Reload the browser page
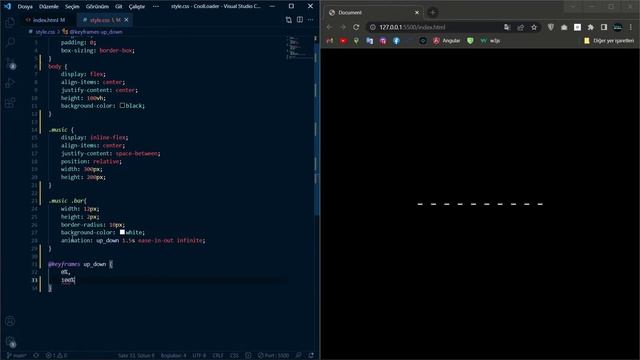The width and height of the screenshot is (640, 360). point(356,27)
